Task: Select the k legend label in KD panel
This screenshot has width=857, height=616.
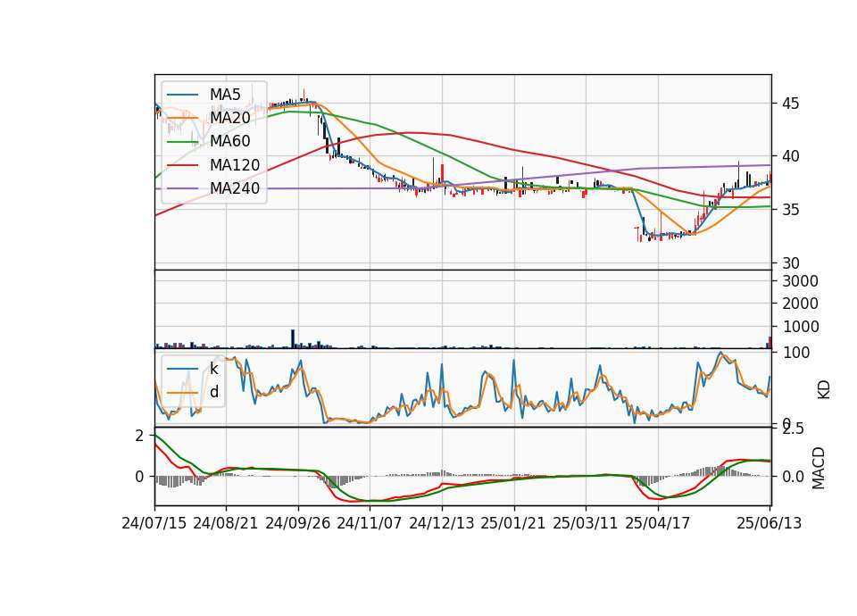Action: [213, 369]
